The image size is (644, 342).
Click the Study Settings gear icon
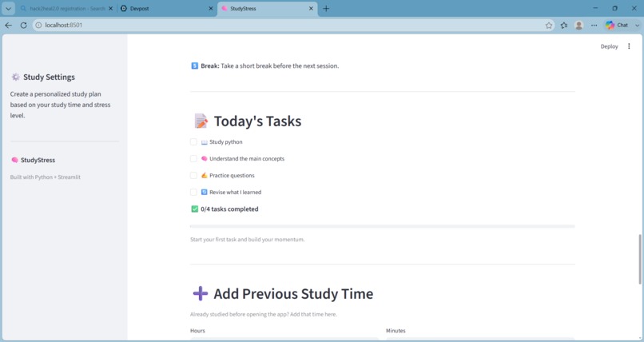(16, 77)
